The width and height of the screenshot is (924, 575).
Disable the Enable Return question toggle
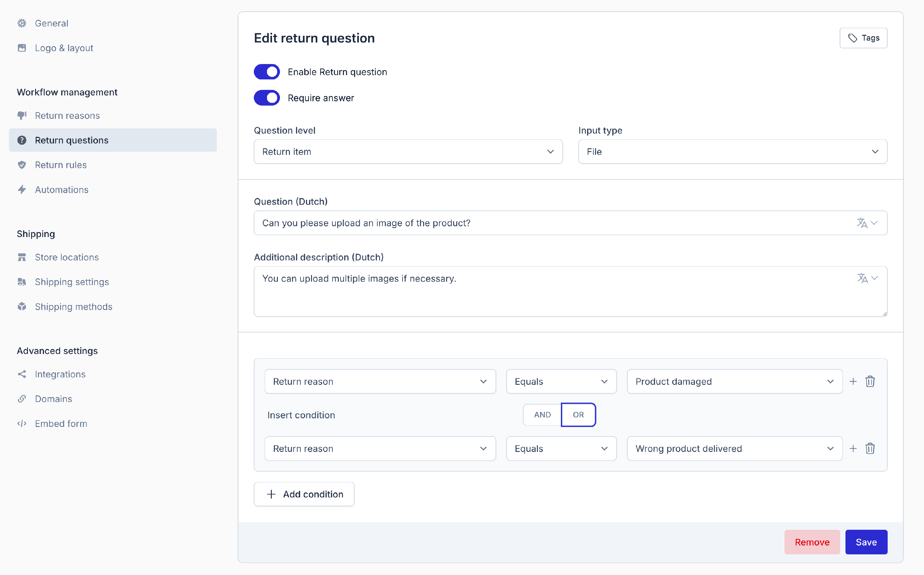click(267, 72)
